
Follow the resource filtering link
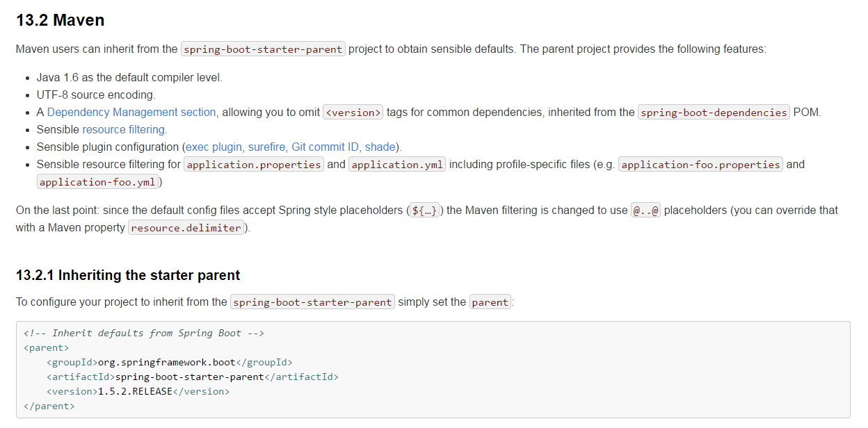coord(124,129)
